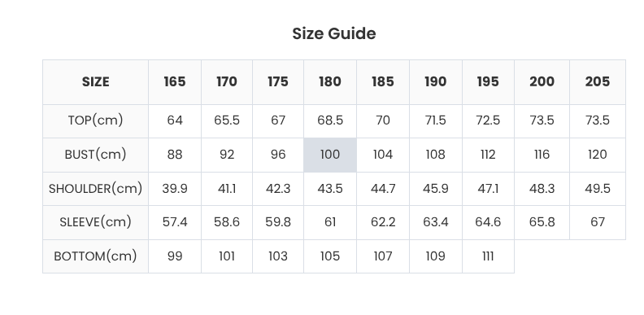
Task: Click the shoulder value 39.9 cell
Action: pos(175,189)
